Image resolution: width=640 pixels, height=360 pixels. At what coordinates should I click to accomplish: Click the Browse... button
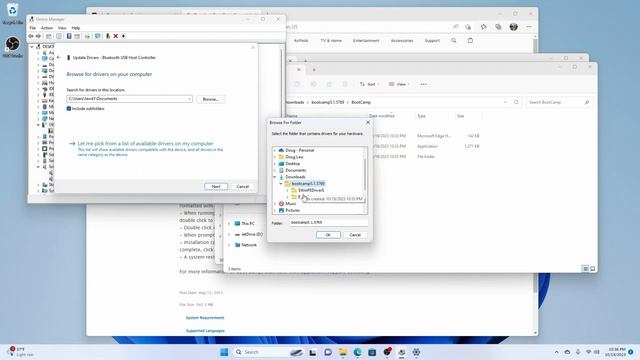[211, 99]
